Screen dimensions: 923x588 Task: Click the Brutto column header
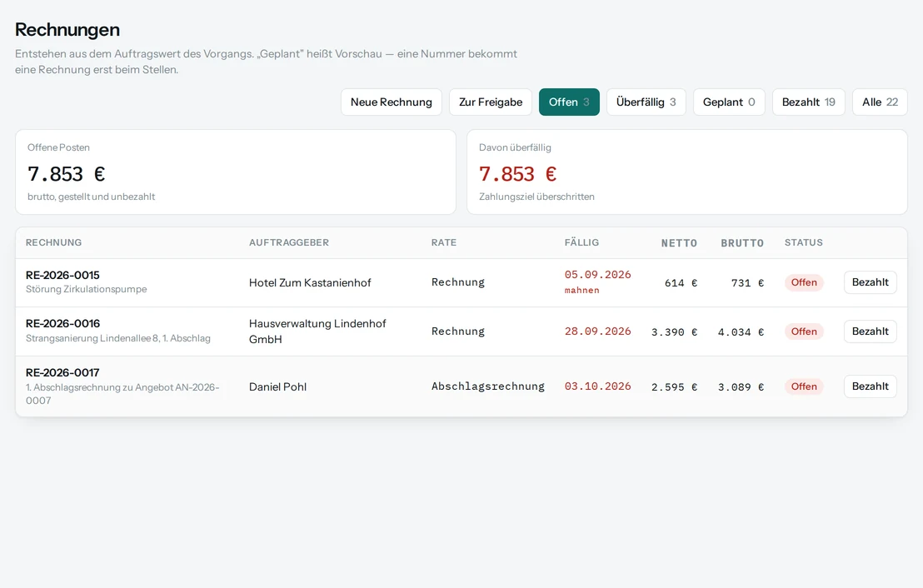tap(741, 243)
